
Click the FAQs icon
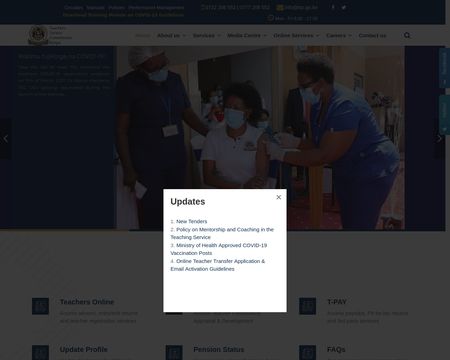(x=307, y=353)
